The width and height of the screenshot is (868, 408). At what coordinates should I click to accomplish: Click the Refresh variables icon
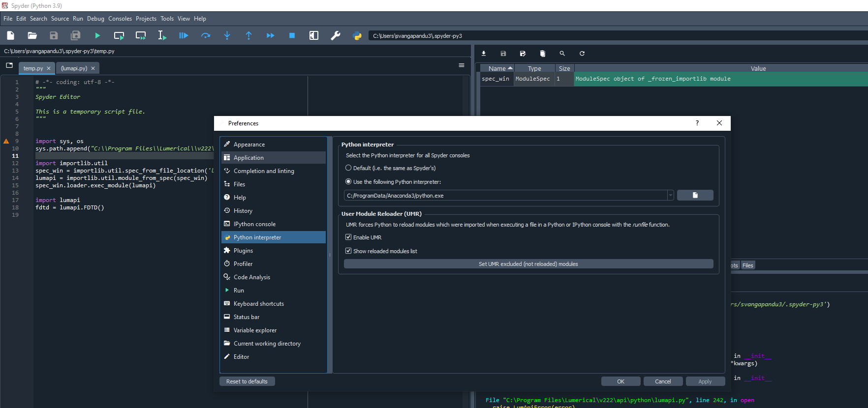coord(582,54)
